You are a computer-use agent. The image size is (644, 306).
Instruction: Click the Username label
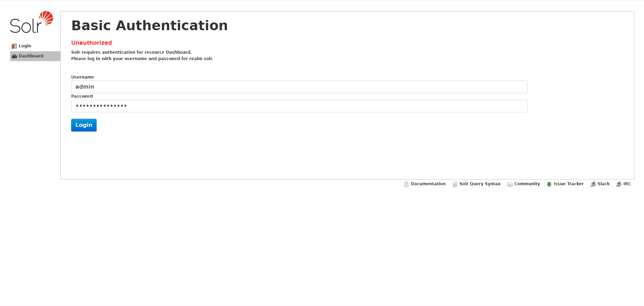point(82,77)
